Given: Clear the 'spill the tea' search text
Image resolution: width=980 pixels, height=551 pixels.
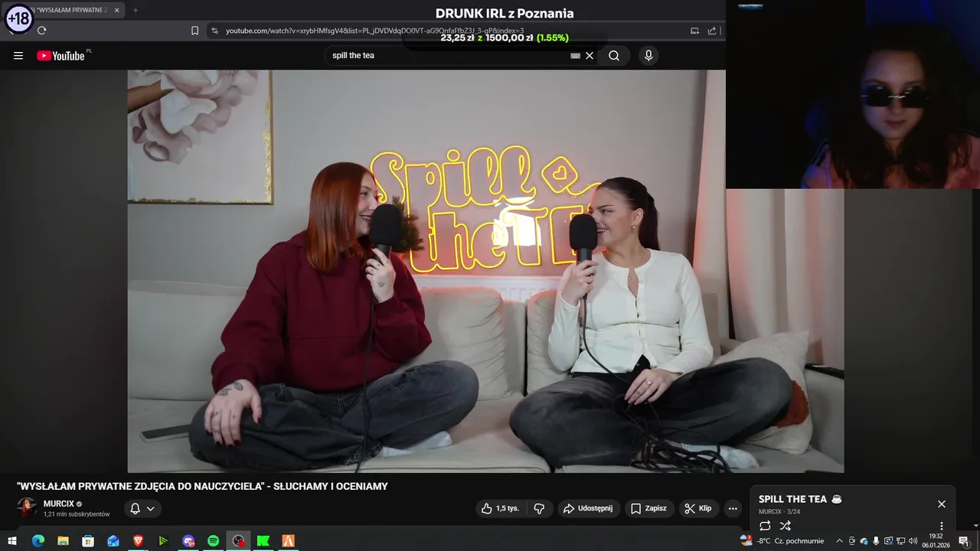Looking at the screenshot, I should pyautogui.click(x=590, y=55).
